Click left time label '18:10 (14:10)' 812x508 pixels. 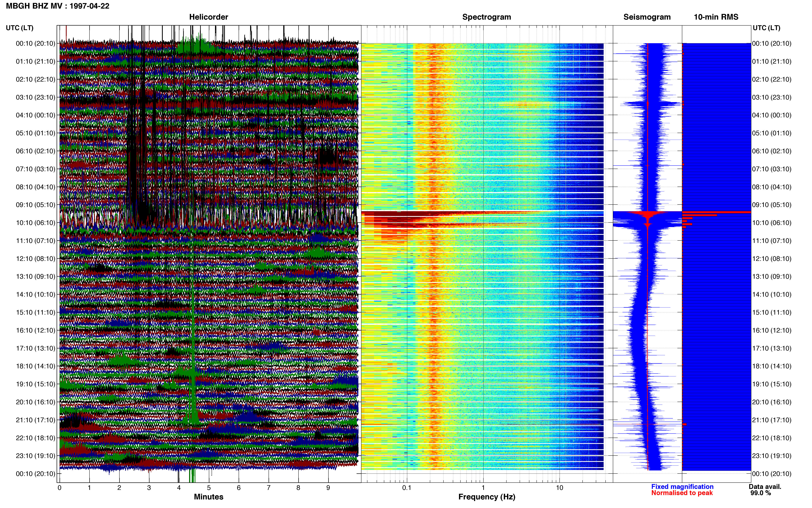[x=36, y=366]
